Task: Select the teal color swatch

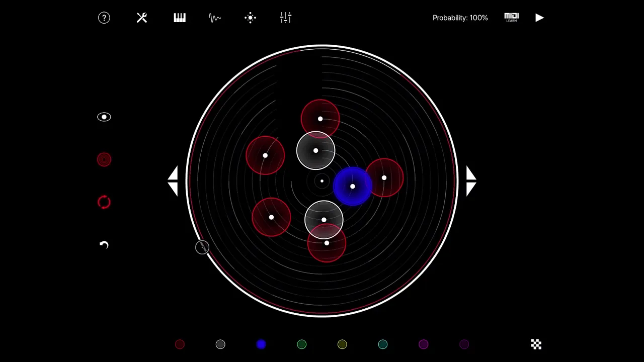Action: click(x=383, y=344)
